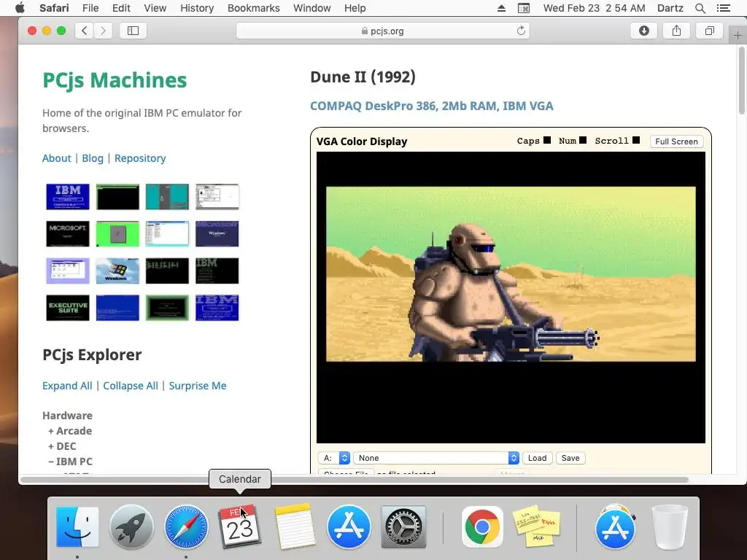Click the Collapse All link
Screen dimensions: 747x560
(x=131, y=386)
